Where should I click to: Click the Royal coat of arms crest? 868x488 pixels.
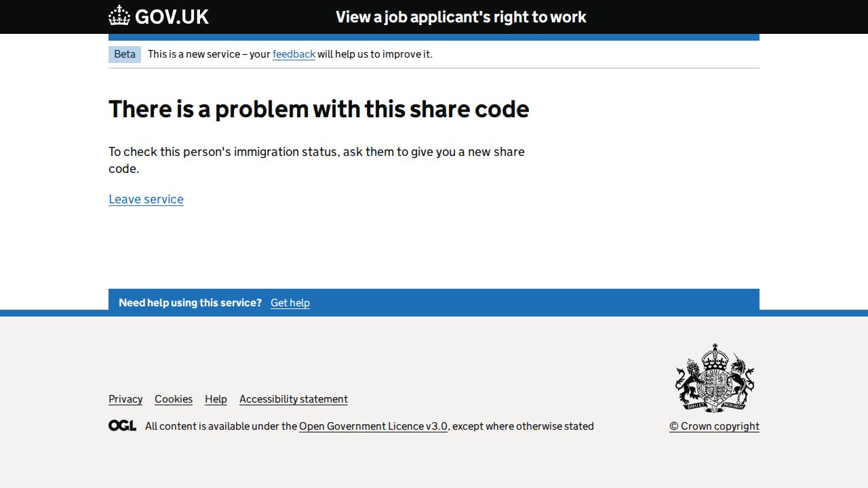coord(714,378)
